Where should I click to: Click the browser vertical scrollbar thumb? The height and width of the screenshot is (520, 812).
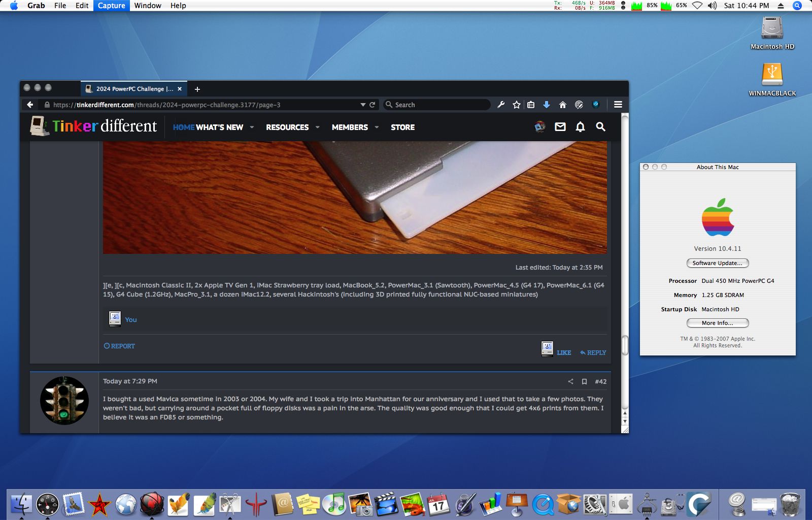click(625, 345)
